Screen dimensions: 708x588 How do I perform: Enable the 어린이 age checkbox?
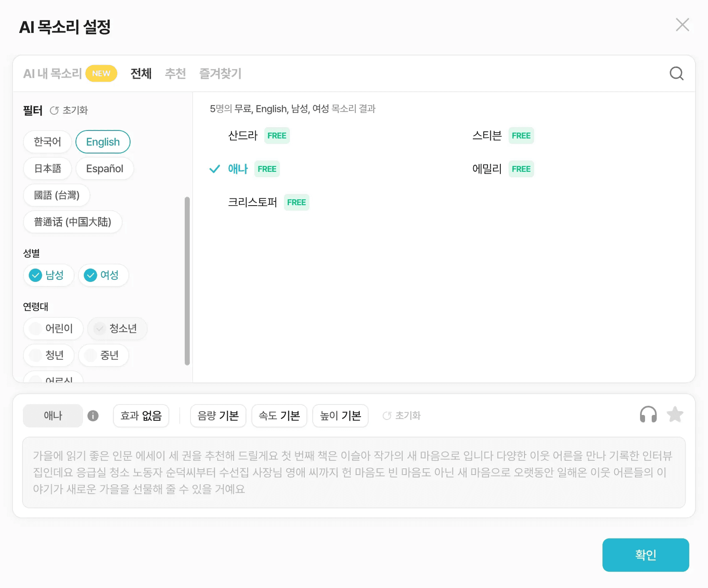click(x=35, y=329)
